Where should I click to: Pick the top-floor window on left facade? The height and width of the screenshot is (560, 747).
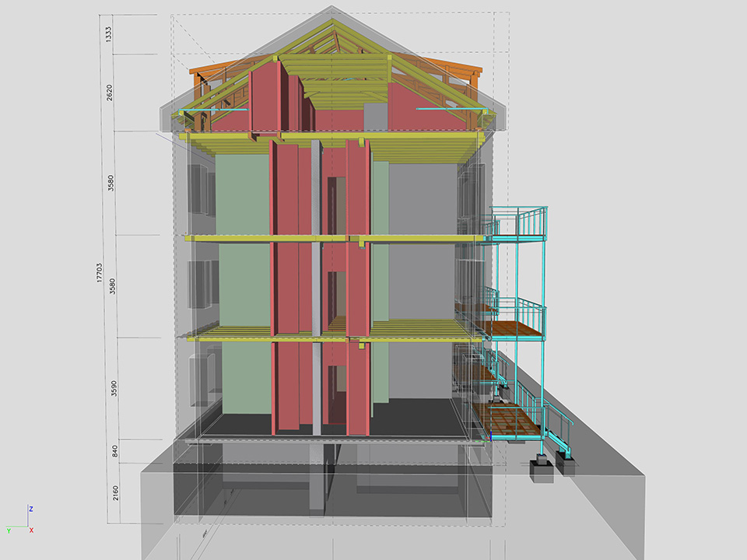(200, 191)
